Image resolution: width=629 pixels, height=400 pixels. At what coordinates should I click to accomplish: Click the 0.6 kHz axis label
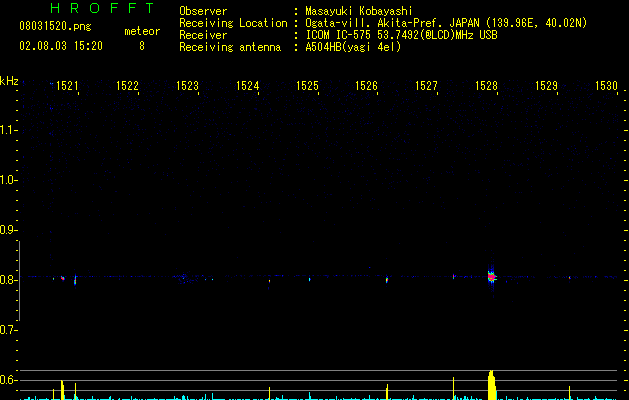tap(8, 380)
